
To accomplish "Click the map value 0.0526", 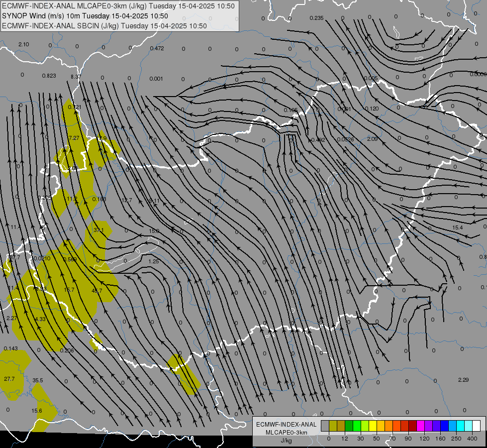I will point(345,139).
